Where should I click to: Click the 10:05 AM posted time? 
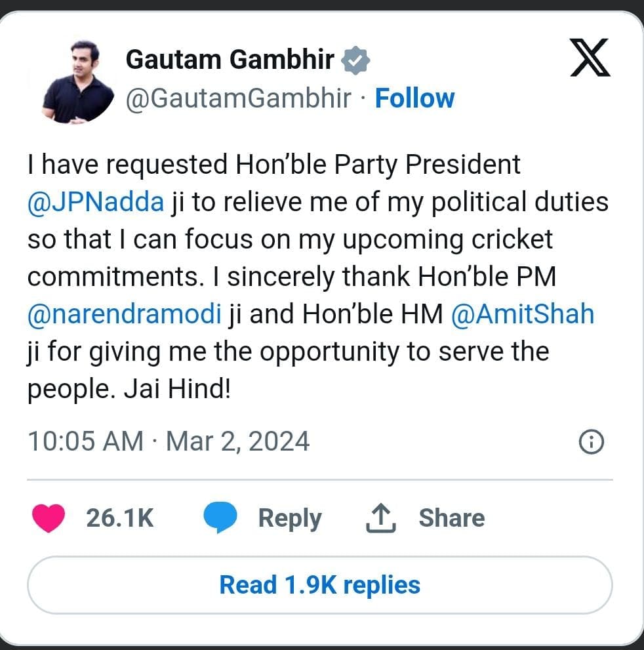[x=85, y=441]
